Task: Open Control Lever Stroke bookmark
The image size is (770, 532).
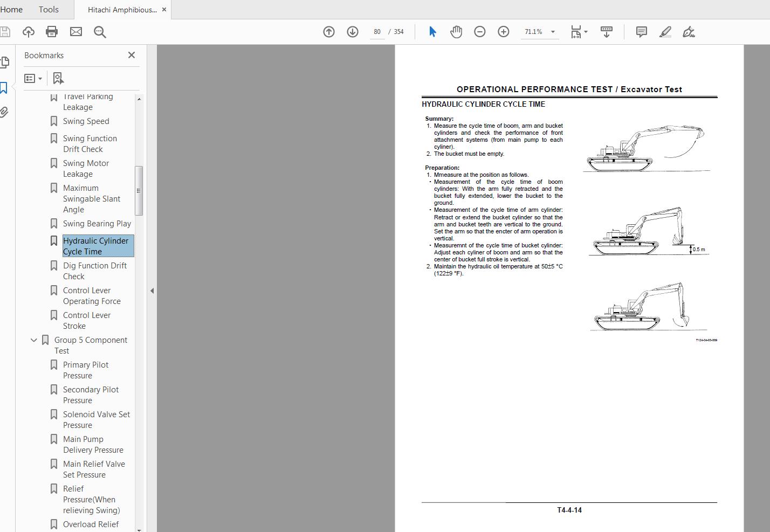Action: (x=87, y=321)
